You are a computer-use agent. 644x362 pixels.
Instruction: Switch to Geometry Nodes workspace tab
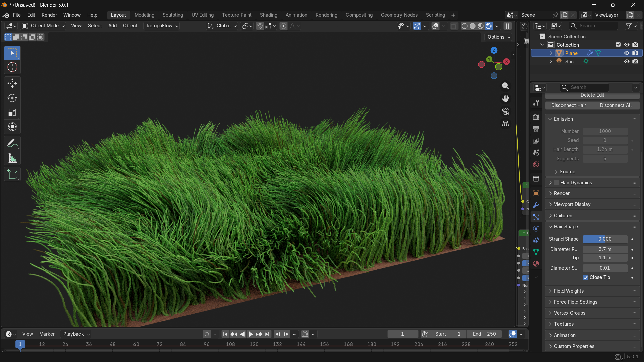pos(399,15)
